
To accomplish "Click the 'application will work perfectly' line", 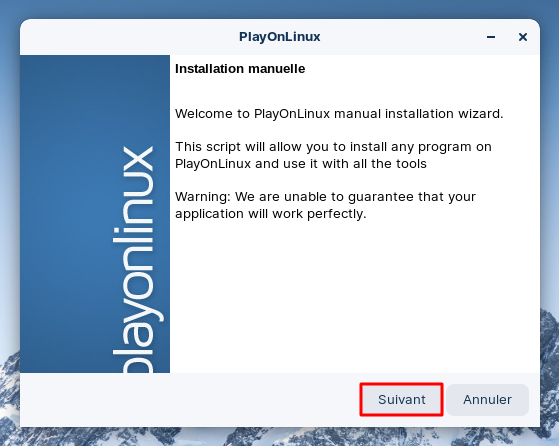I will click(x=271, y=214).
